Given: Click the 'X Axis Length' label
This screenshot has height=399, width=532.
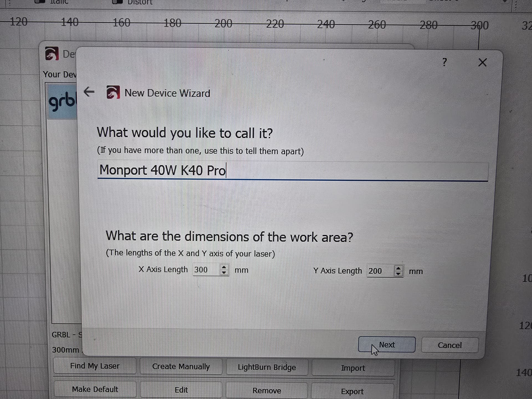Looking at the screenshot, I should pyautogui.click(x=163, y=269).
